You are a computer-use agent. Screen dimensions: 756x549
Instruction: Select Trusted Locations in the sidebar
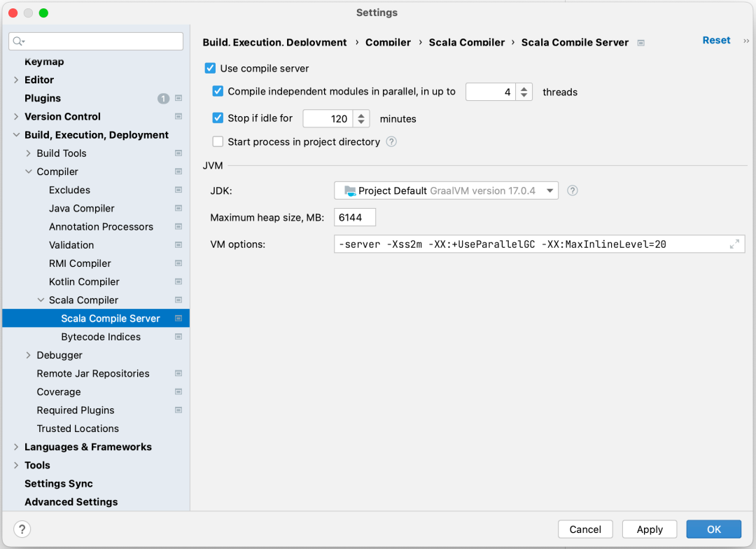(x=78, y=429)
